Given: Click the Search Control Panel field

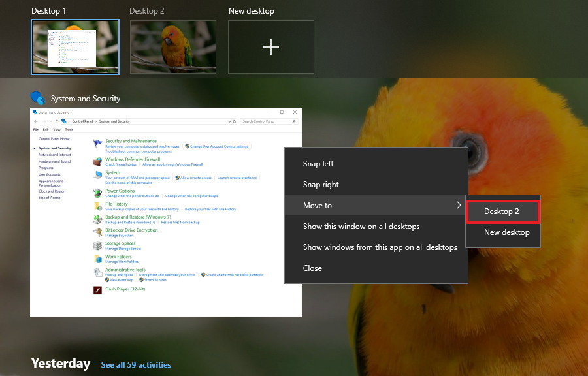Looking at the screenshot, I should coord(269,121).
